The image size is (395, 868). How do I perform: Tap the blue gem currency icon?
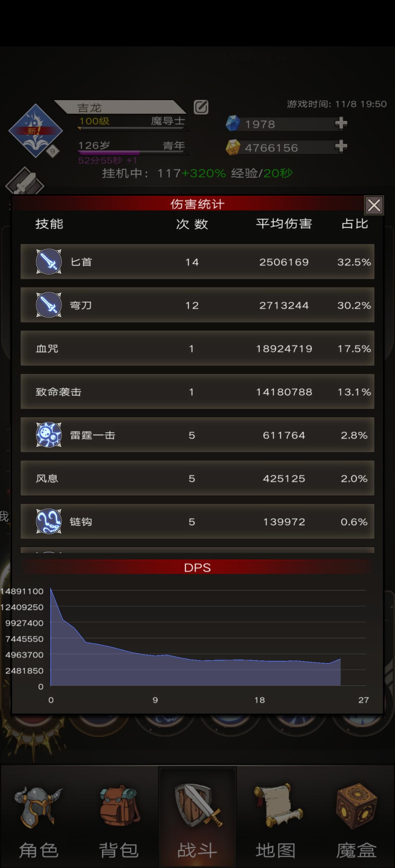point(233,123)
